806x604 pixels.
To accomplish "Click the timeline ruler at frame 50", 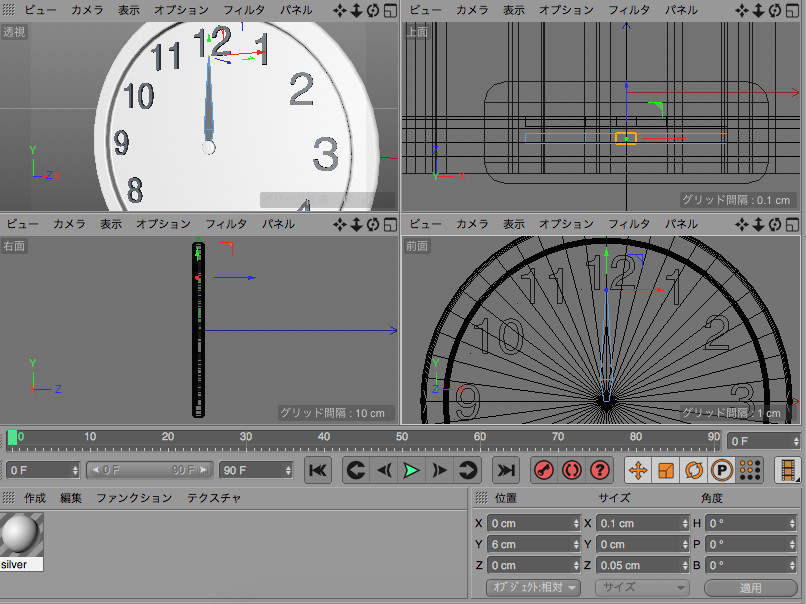I will click(402, 439).
